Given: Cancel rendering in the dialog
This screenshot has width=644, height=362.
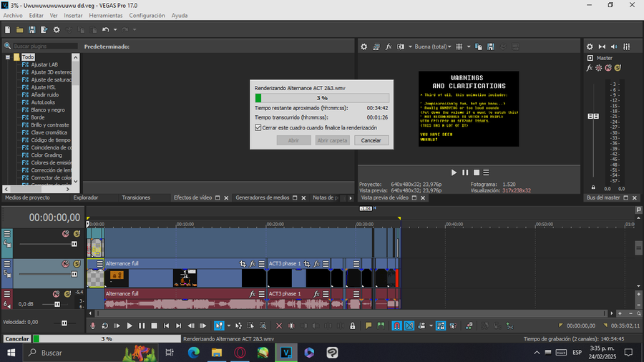Looking at the screenshot, I should [x=371, y=140].
